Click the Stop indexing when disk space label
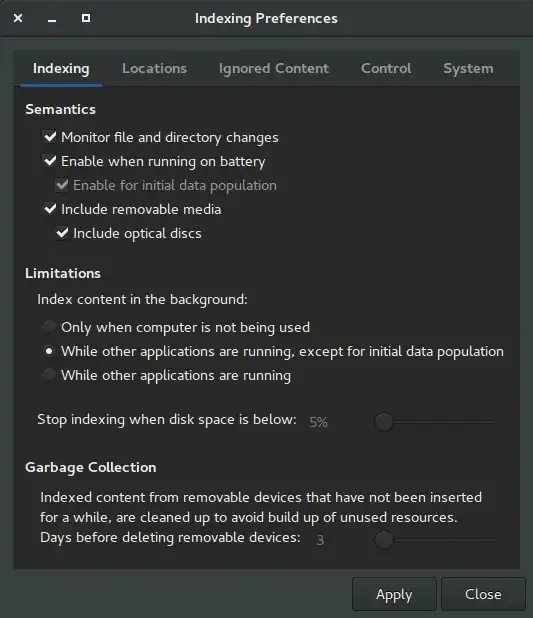 (167, 419)
